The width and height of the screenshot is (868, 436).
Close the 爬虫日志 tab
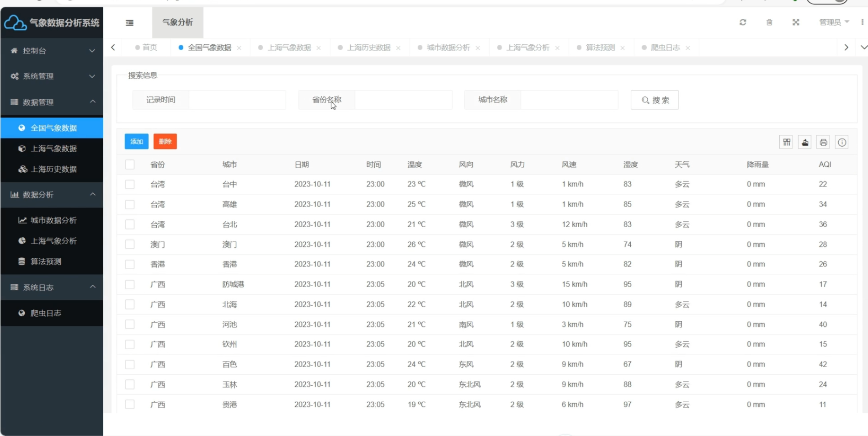pos(688,48)
